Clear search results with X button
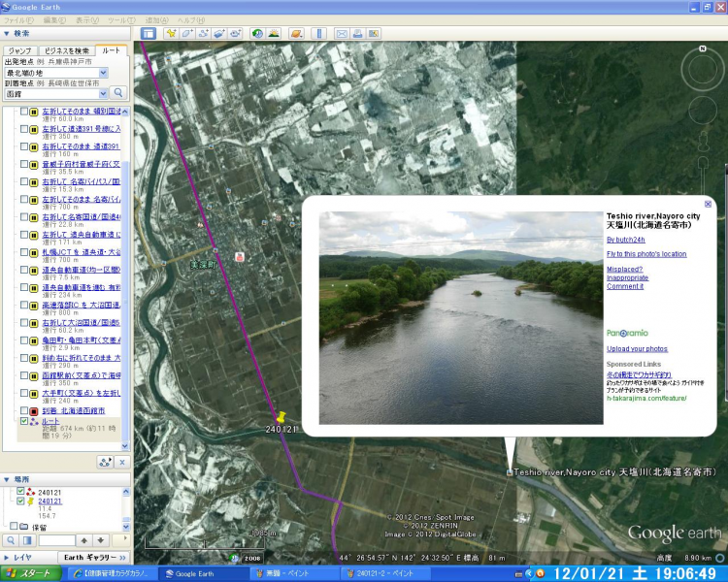 [x=121, y=462]
